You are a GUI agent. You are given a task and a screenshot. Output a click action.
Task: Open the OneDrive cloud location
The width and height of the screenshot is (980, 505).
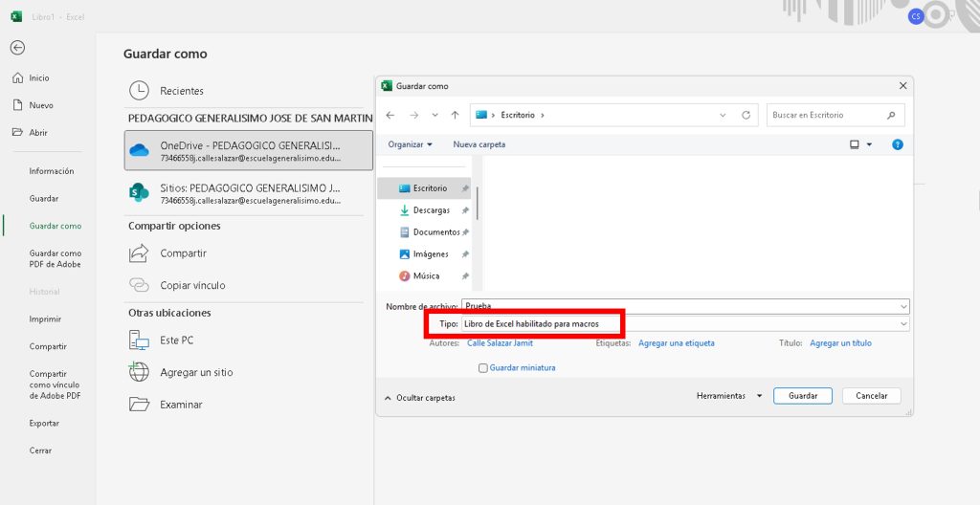coord(250,150)
